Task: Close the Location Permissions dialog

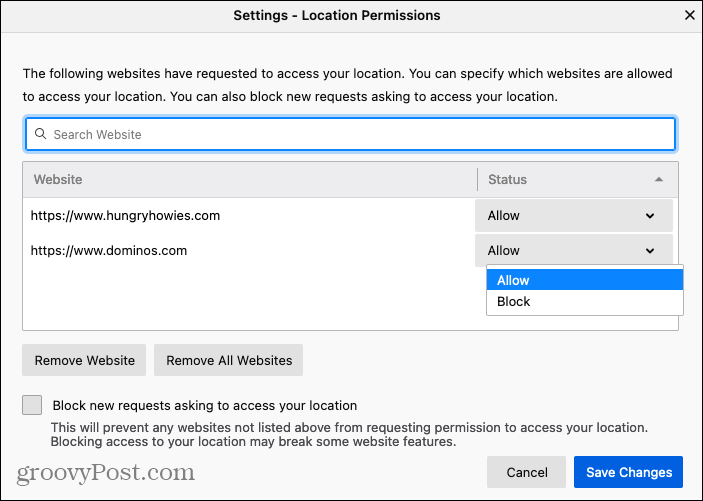Action: (690, 15)
